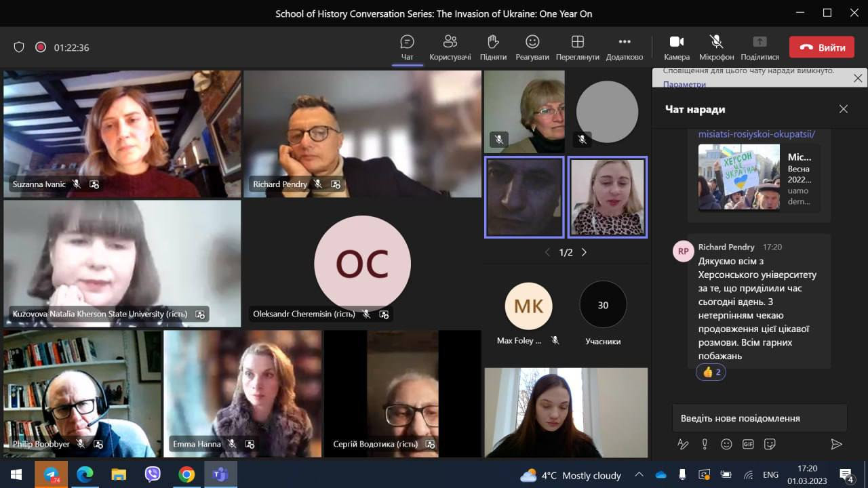Open the GIF picker icon
This screenshot has width=868, height=488.
(x=748, y=444)
